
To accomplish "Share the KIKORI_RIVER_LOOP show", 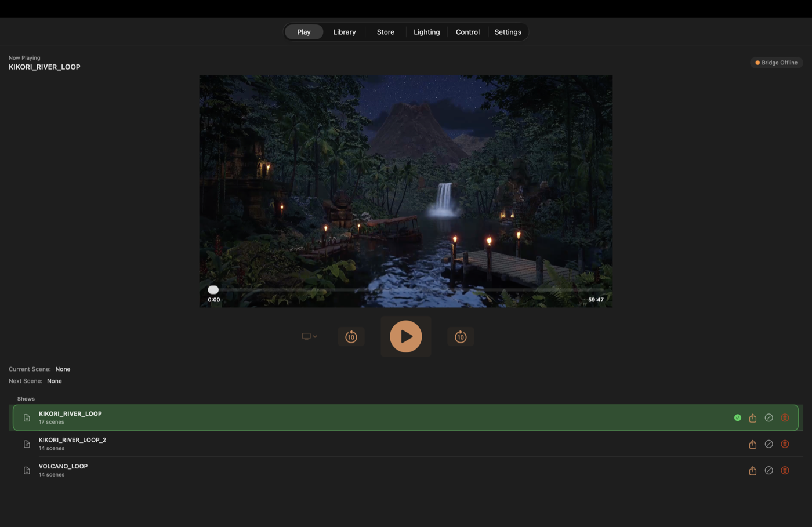I will 753,417.
